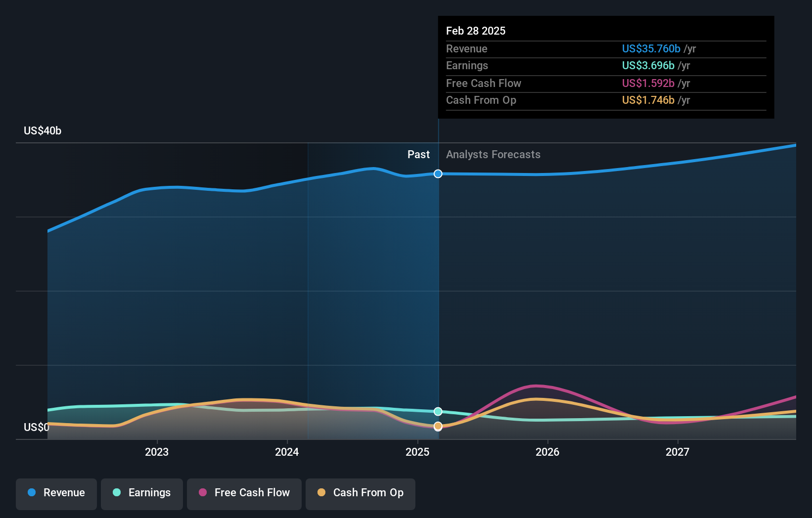
Task: Click the blue Revenue legend dot
Action: coord(32,492)
